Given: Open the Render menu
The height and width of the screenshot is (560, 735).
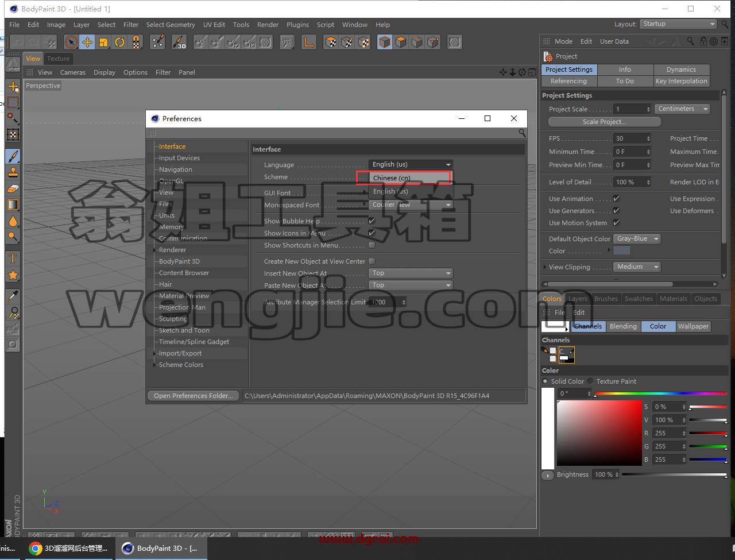Looking at the screenshot, I should pyautogui.click(x=268, y=25).
